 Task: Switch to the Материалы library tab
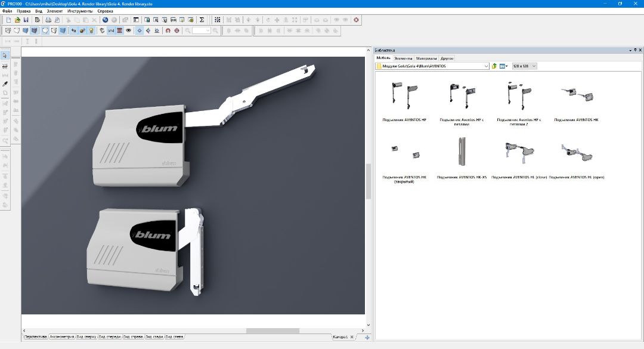click(x=426, y=58)
